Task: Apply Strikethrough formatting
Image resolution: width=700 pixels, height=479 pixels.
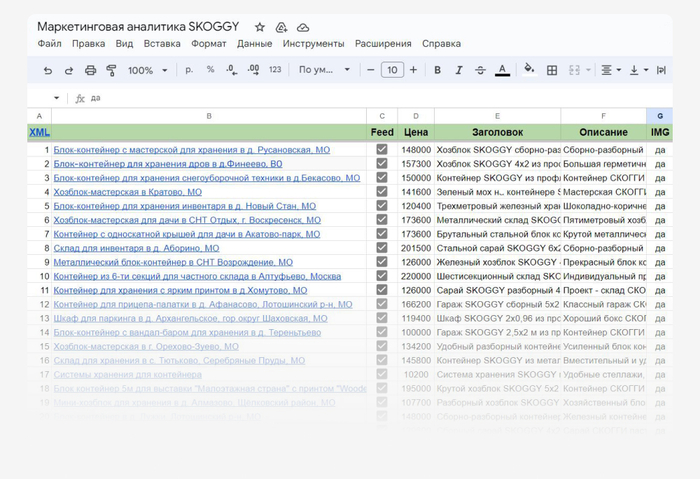Action: pyautogui.click(x=480, y=71)
